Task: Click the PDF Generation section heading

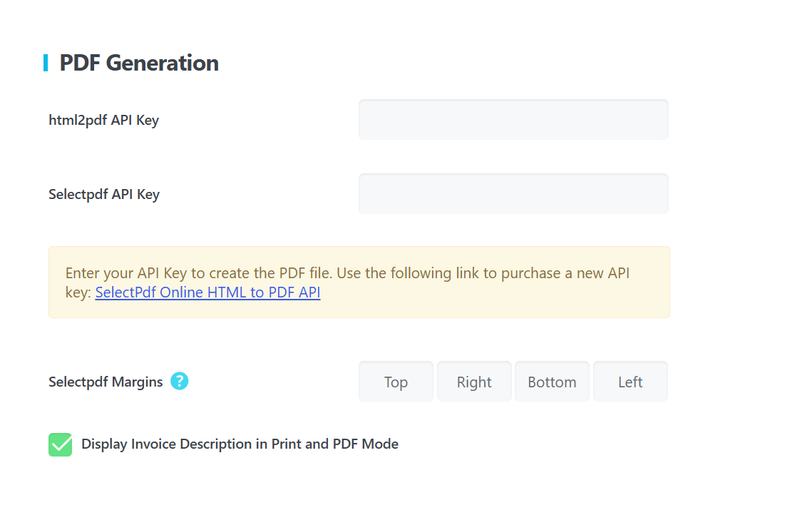Action: 139,63
